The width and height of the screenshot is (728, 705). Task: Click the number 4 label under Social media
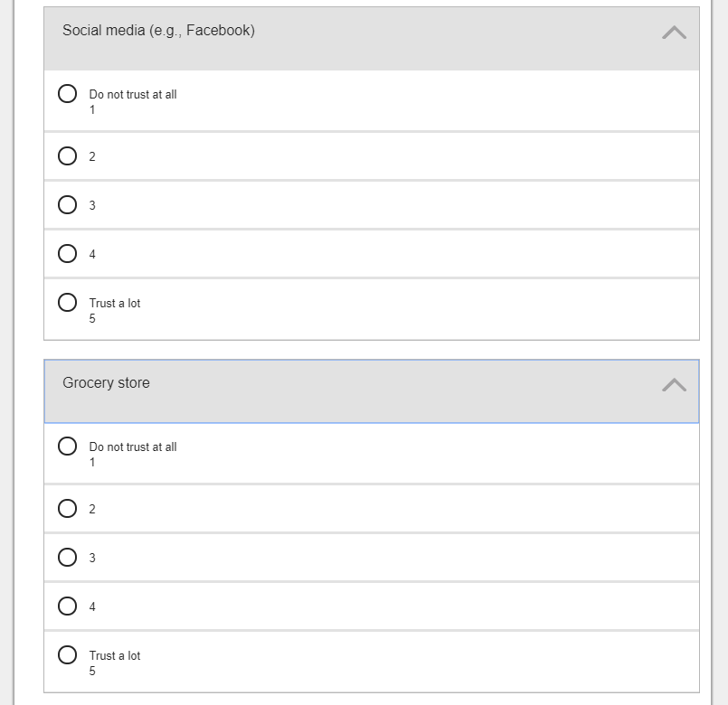[92, 255]
